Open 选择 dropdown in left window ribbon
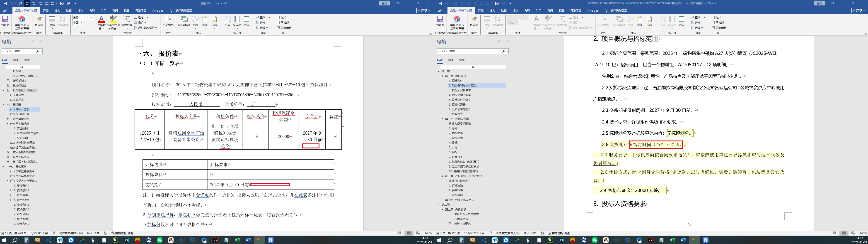Viewport: 868px width, 244px height. pos(261,28)
